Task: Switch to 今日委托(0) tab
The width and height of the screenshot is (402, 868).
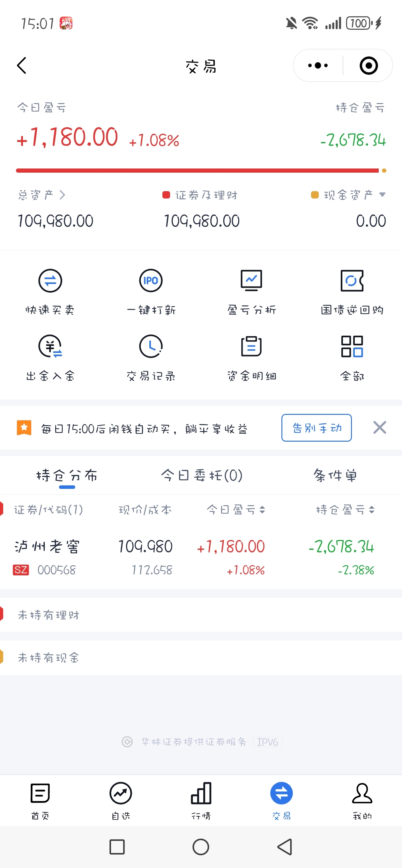Action: tap(202, 475)
